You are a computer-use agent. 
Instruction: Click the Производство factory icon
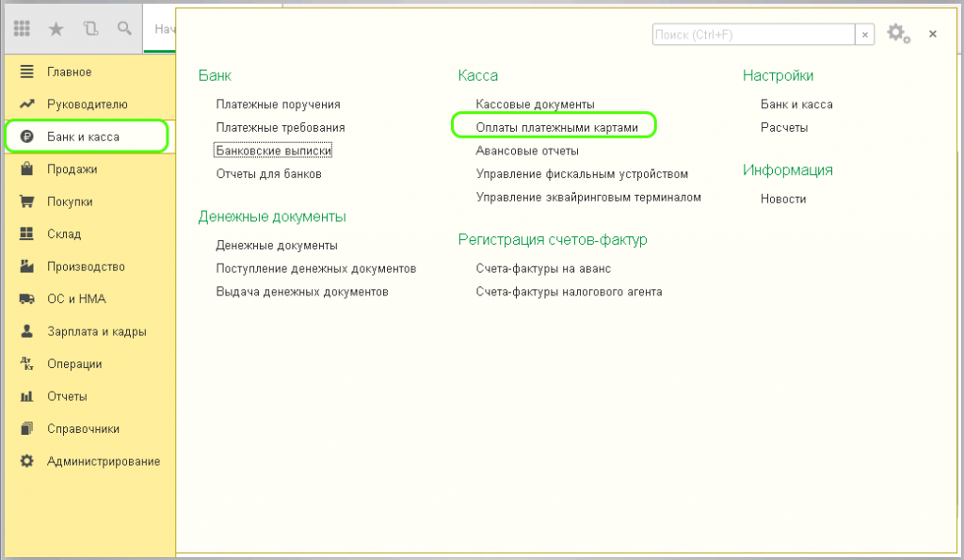pyautogui.click(x=27, y=266)
